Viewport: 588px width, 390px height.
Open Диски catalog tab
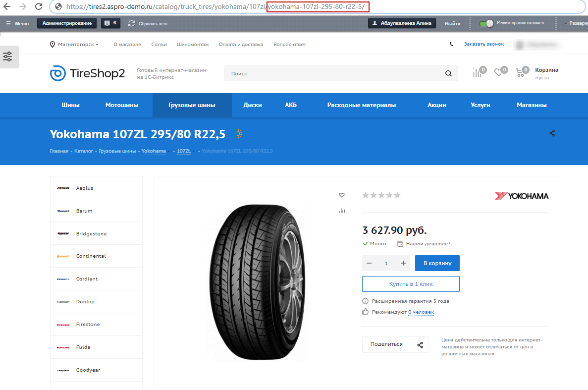252,105
